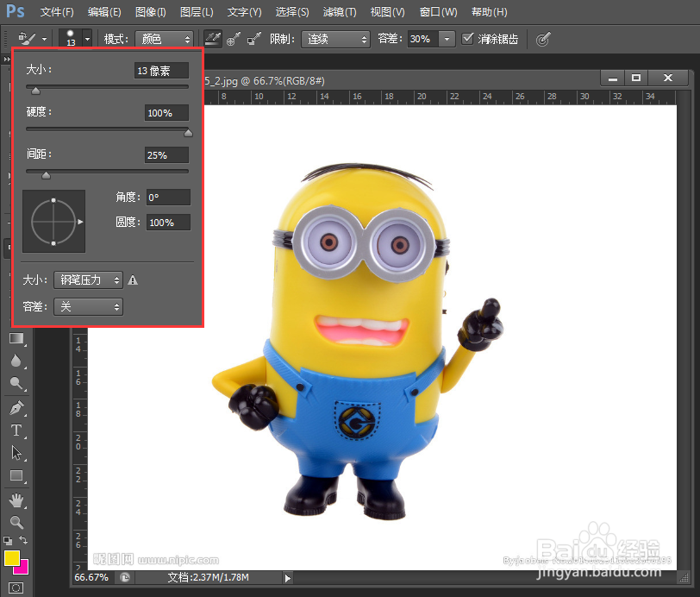Click the document size info 文档:2.37M/1.78M
Viewport: 700px width, 597px height.
[208, 577]
